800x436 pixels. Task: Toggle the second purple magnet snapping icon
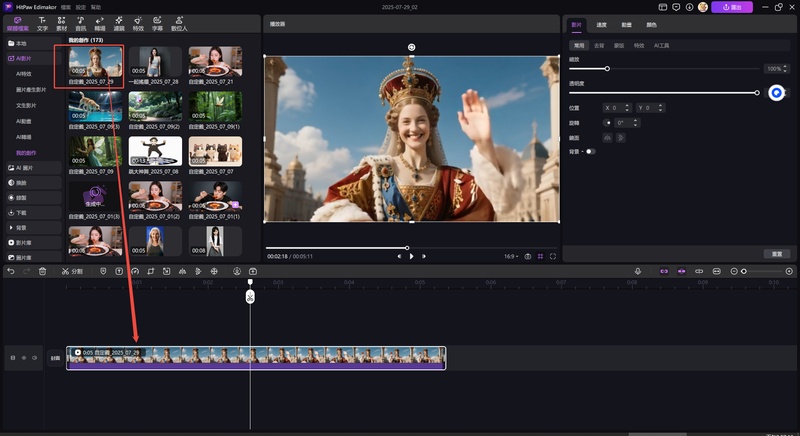click(681, 271)
